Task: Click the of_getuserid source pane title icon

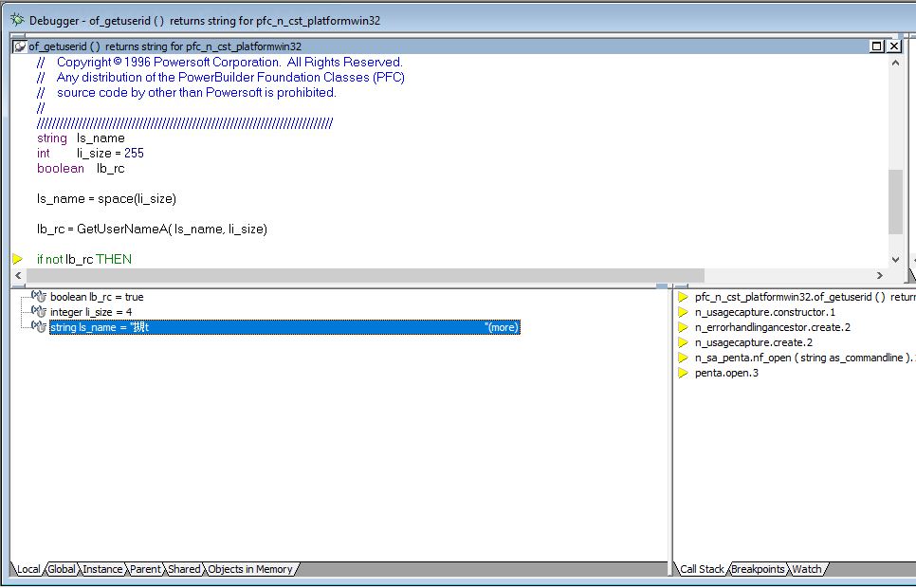Action: pyautogui.click(x=20, y=46)
